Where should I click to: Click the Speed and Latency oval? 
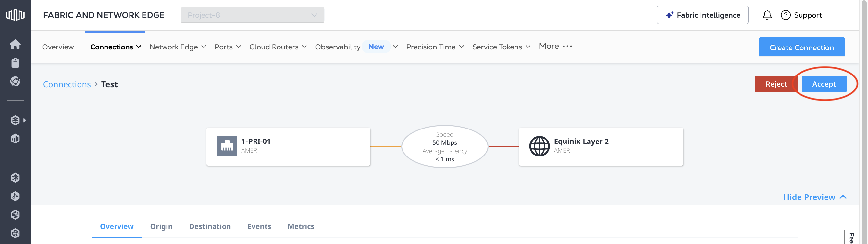tap(444, 146)
